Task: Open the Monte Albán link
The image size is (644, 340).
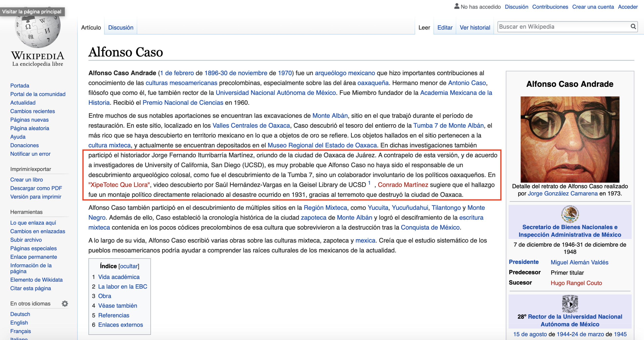Action: point(330,116)
